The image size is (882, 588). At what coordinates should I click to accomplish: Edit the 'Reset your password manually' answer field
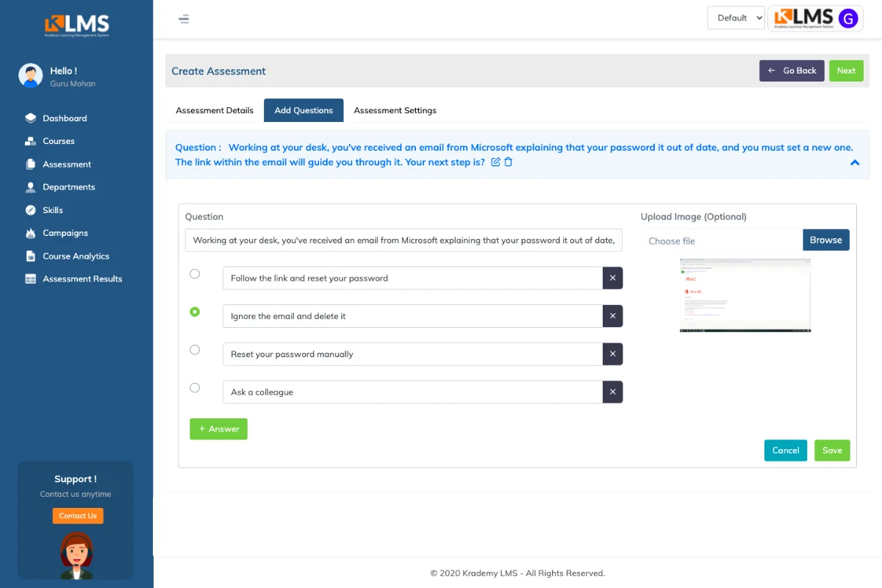413,354
